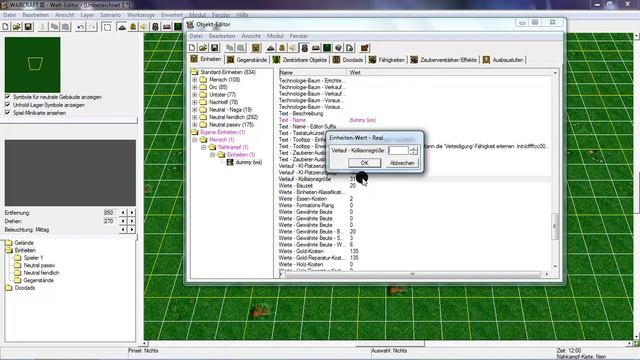The height and width of the screenshot is (360, 640).
Task: Open Object editor icon in World Editor toolbar
Action: point(156,27)
